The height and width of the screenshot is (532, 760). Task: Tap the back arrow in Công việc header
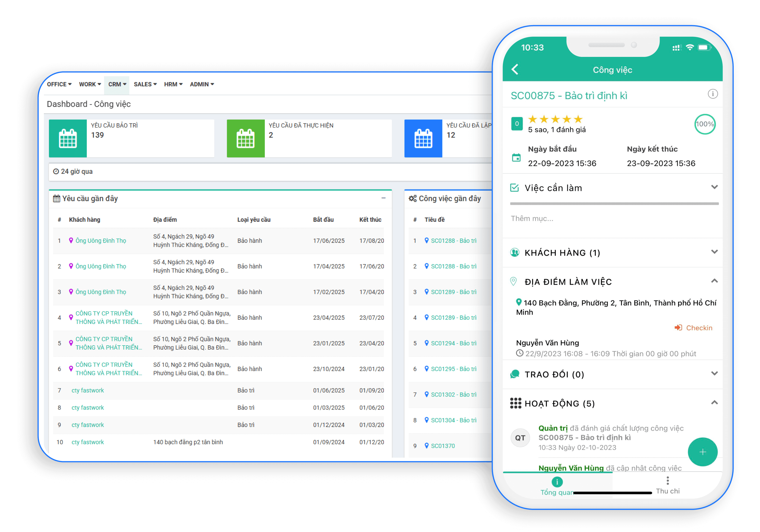pos(515,70)
